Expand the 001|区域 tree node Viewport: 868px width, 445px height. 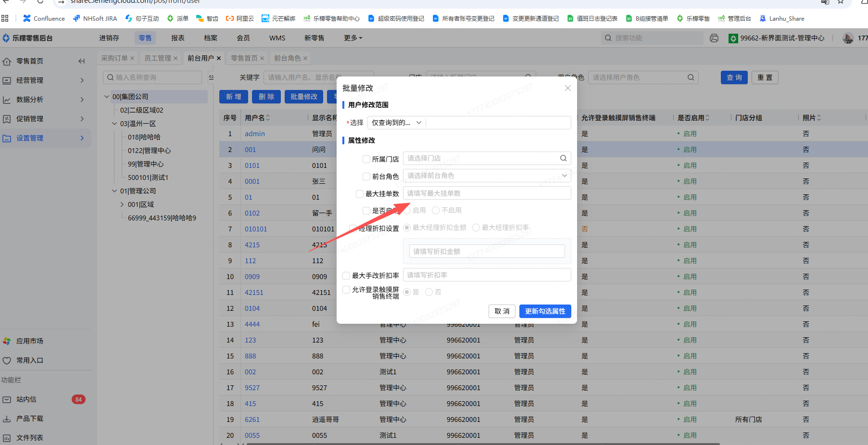122,204
